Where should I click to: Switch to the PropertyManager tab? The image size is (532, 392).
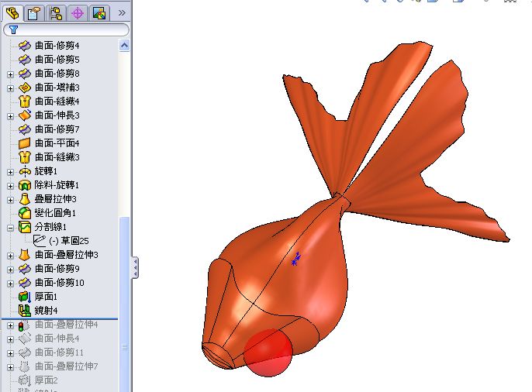pyautogui.click(x=34, y=13)
